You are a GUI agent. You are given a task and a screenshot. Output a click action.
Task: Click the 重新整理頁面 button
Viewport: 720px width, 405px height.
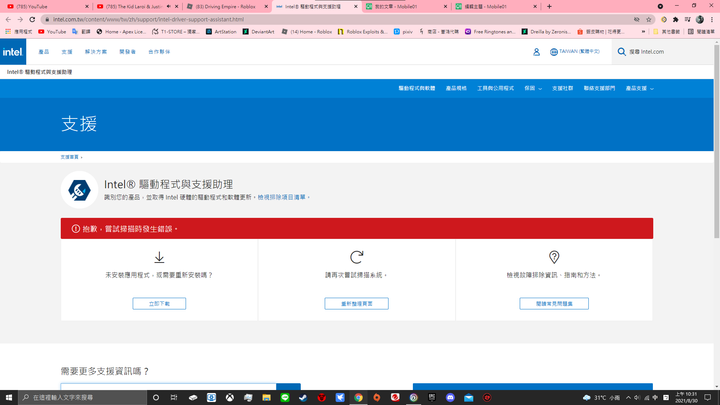pyautogui.click(x=356, y=304)
